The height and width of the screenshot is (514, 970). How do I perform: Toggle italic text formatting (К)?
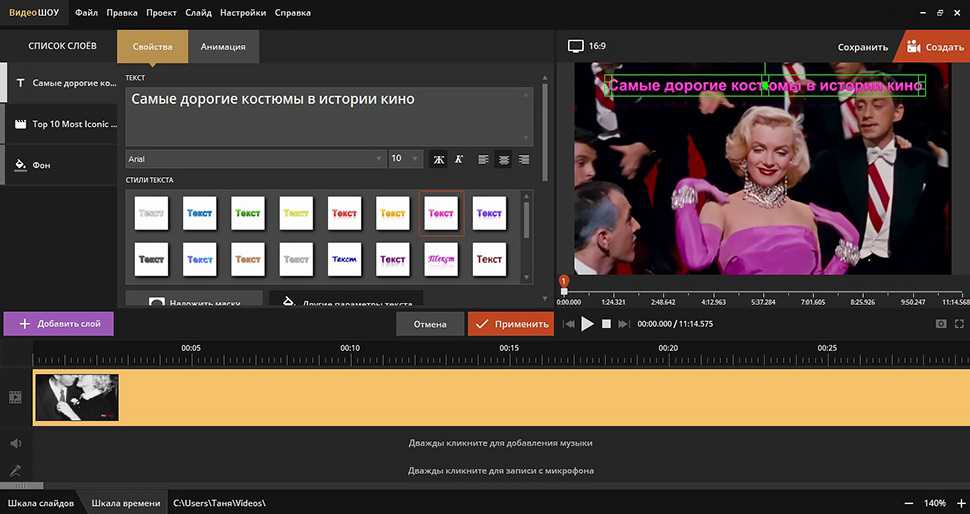(x=459, y=159)
